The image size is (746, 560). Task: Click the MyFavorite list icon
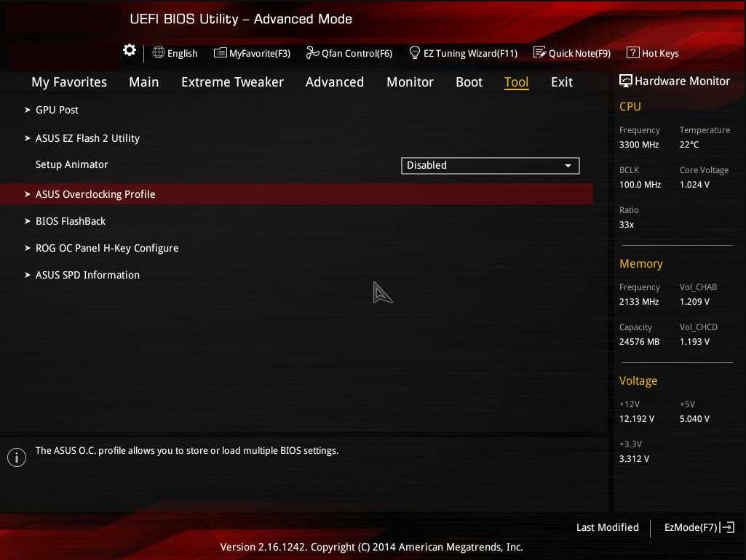pyautogui.click(x=221, y=52)
